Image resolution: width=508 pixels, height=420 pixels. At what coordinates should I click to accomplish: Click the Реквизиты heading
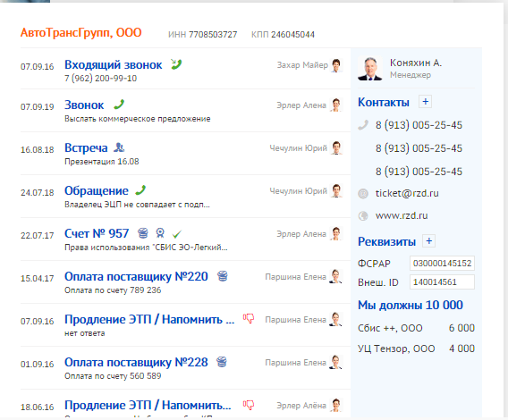coord(386,241)
